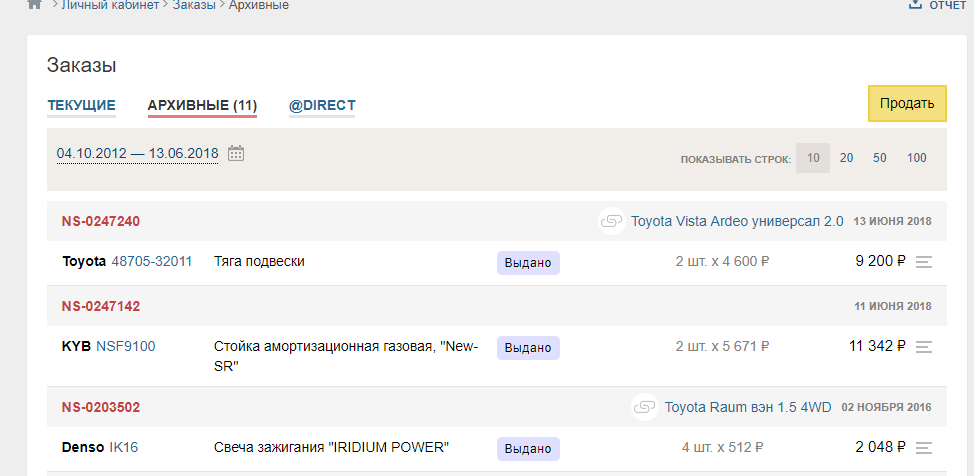Switch to the @DIRECT tab
This screenshot has height=476, width=974.
[322, 105]
